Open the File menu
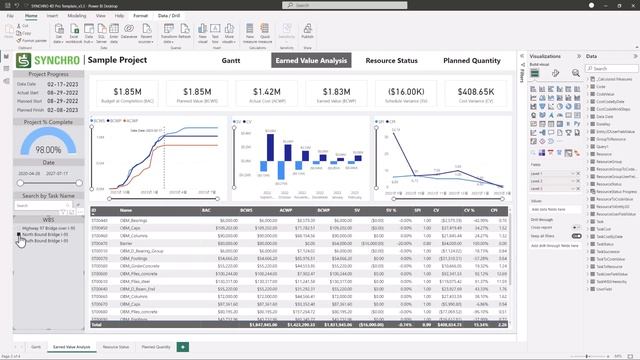The image size is (640, 360). click(x=10, y=16)
